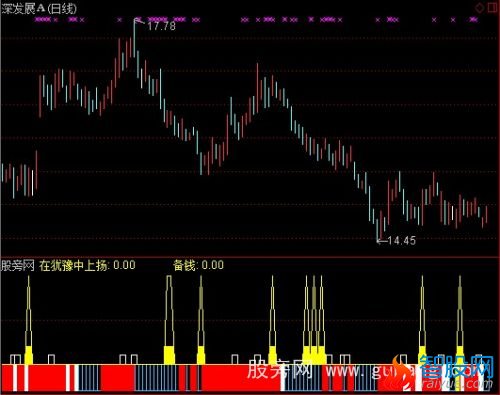The height and width of the screenshot is (395, 500).
Task: Click the 股旁网 label in indicator panel
Action: click(x=18, y=266)
